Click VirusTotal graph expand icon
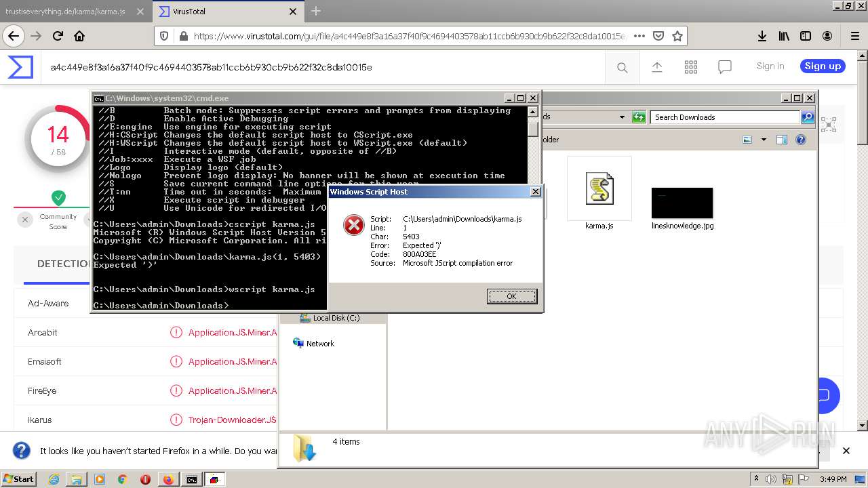The height and width of the screenshot is (488, 868). [828, 125]
